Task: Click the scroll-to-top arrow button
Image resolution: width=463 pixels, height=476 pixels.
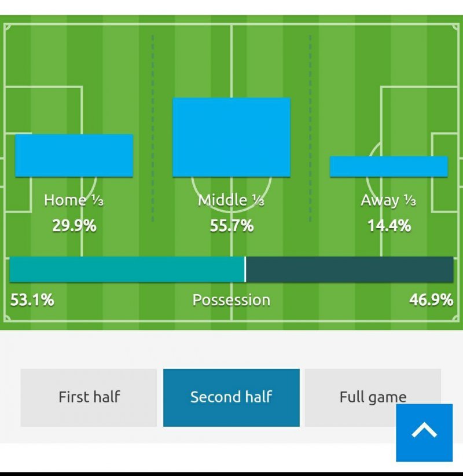Action: point(424,433)
